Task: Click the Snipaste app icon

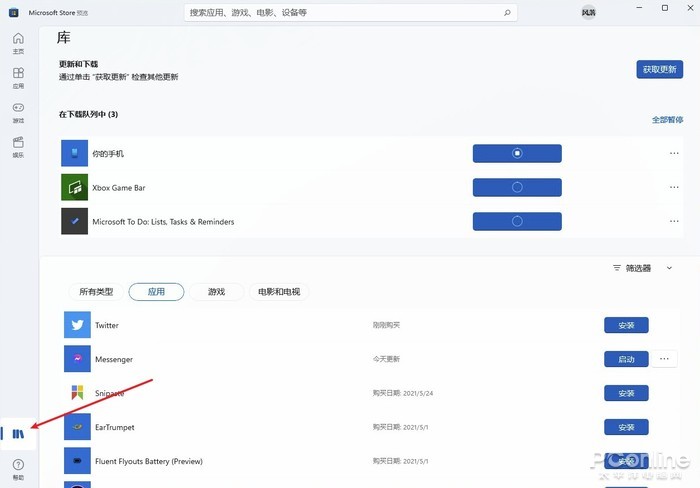Action: [77, 392]
